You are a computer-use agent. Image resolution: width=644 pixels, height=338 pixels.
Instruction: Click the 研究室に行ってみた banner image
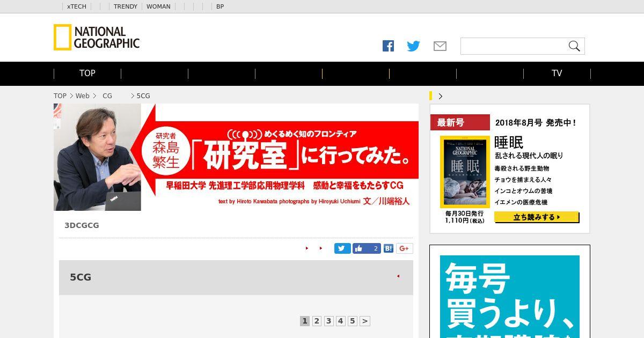[236, 157]
